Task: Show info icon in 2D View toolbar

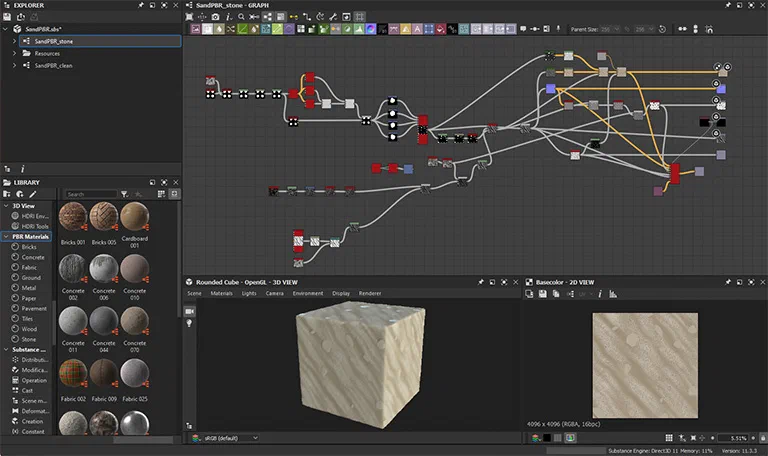Action: tap(600, 294)
